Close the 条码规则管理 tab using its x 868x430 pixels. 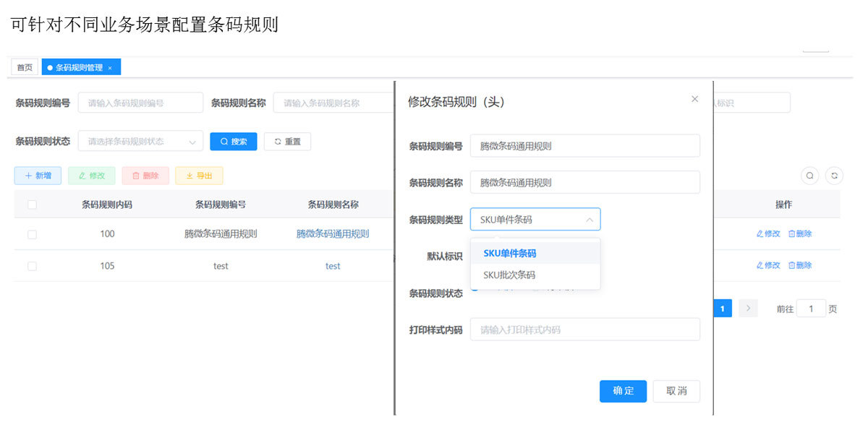coord(110,68)
